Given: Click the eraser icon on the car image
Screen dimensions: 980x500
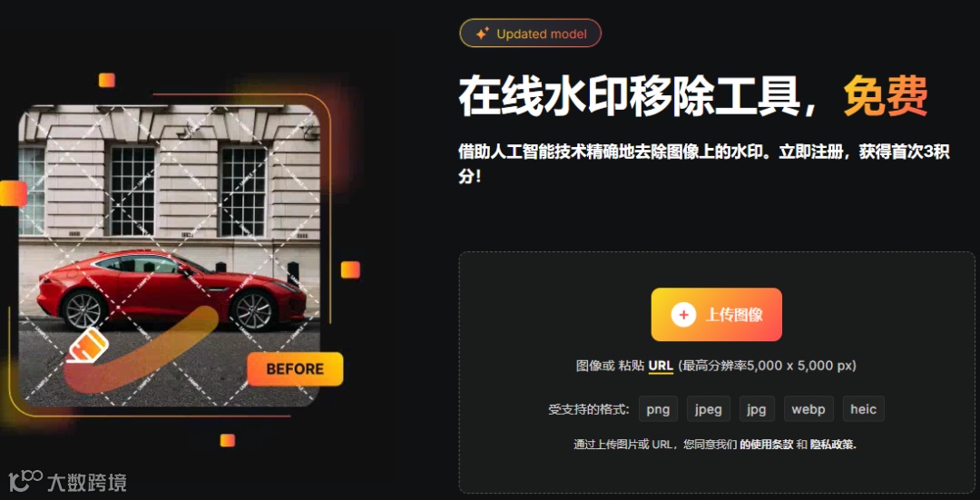Looking at the screenshot, I should pos(86,346).
